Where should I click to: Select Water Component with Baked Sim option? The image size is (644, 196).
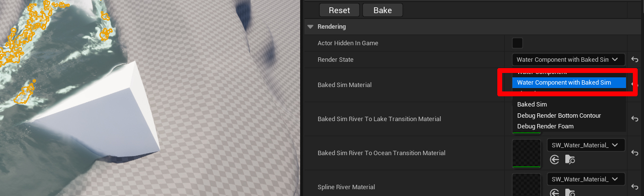coord(564,83)
